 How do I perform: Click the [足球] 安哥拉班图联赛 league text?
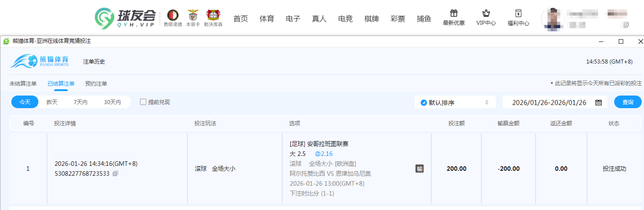click(319, 144)
